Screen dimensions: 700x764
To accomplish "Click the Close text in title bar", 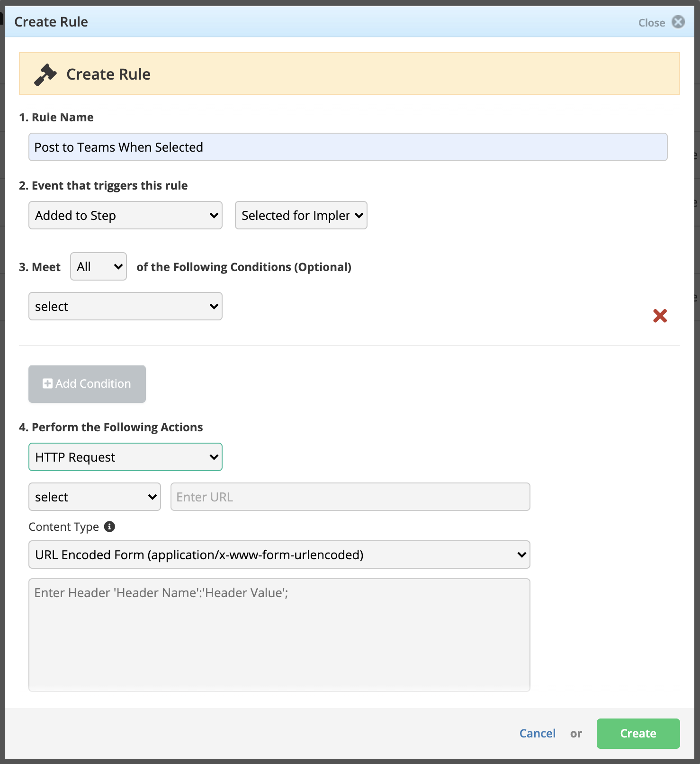I will tap(652, 23).
